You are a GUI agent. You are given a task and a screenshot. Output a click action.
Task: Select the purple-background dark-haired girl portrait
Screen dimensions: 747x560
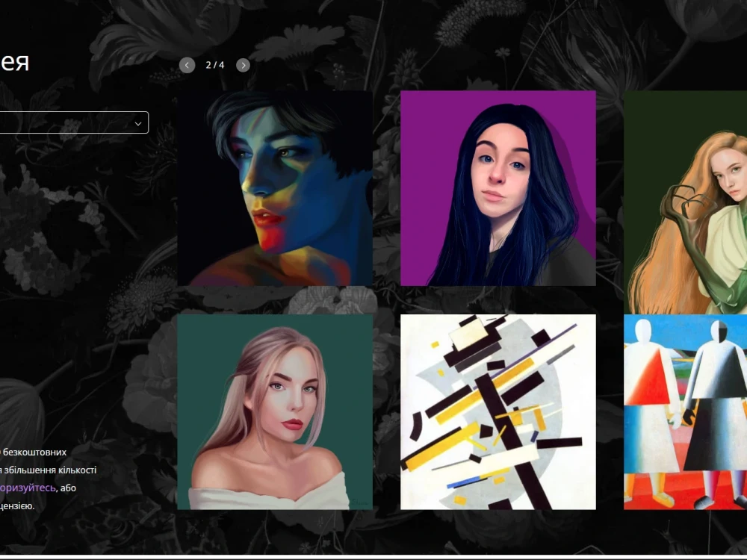pyautogui.click(x=498, y=188)
